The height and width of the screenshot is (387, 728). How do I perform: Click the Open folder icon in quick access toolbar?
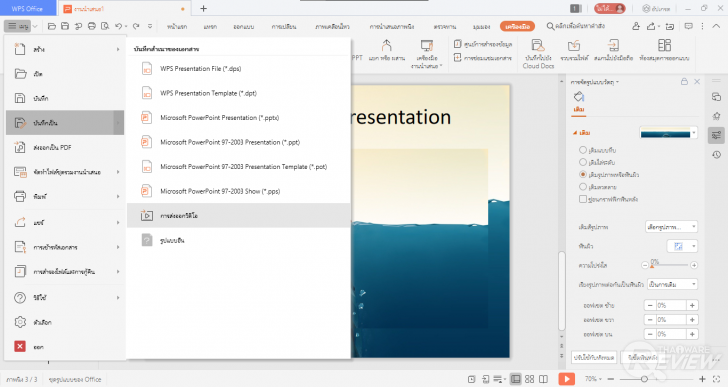coord(52,26)
